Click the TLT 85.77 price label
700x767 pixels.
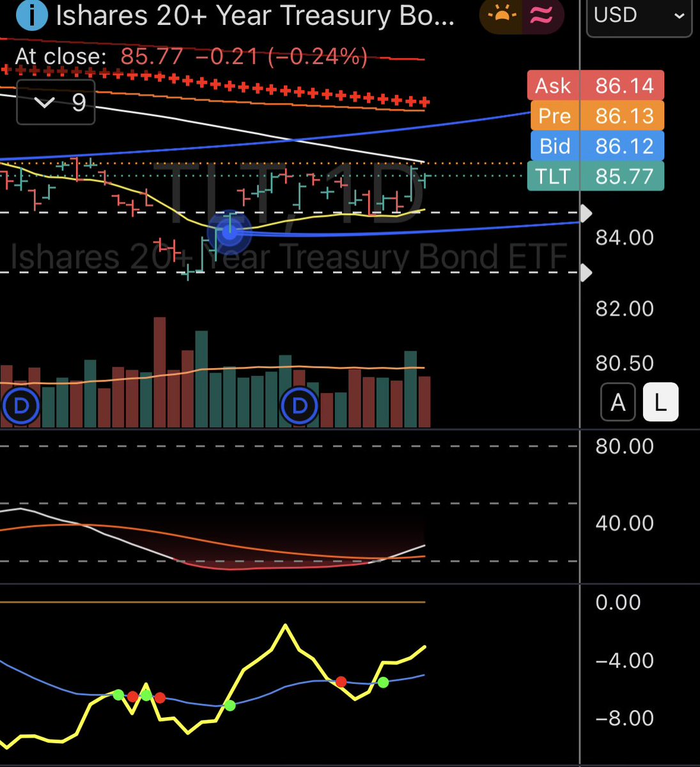[x=595, y=176]
